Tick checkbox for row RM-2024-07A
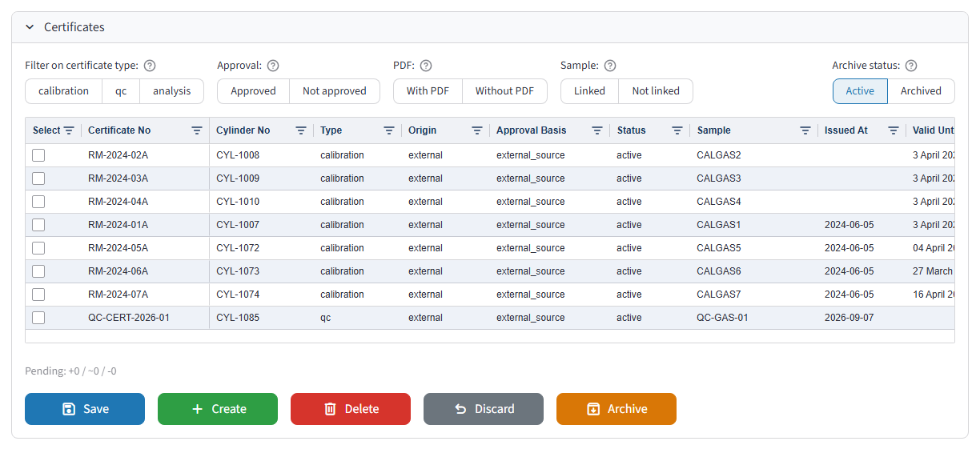 tap(38, 295)
